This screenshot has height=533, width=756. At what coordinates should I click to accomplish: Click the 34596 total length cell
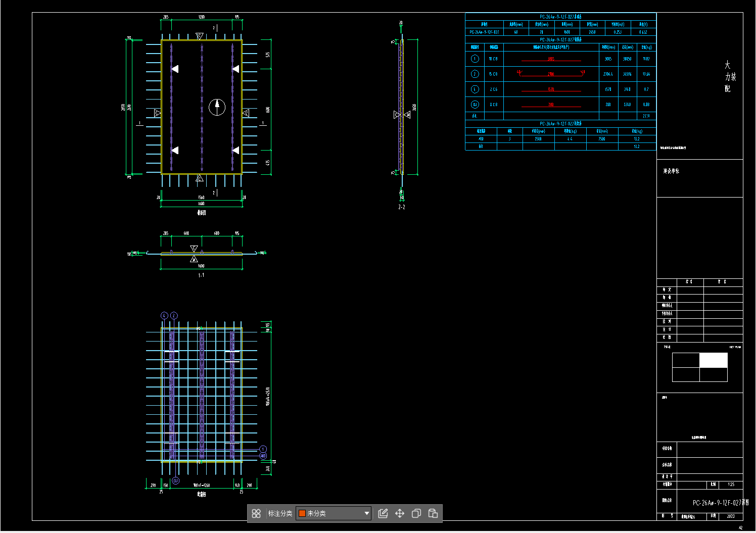click(627, 74)
